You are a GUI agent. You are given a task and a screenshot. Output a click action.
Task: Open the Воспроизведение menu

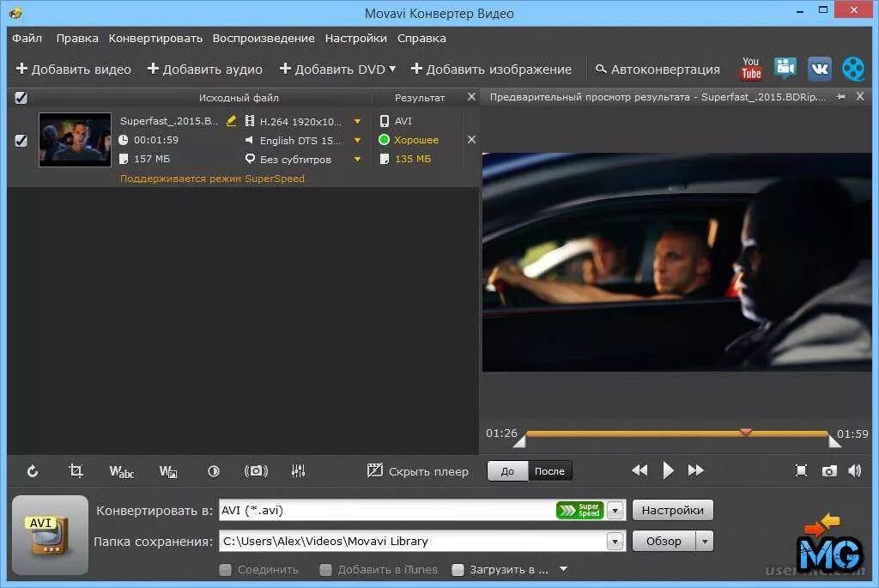(x=264, y=38)
